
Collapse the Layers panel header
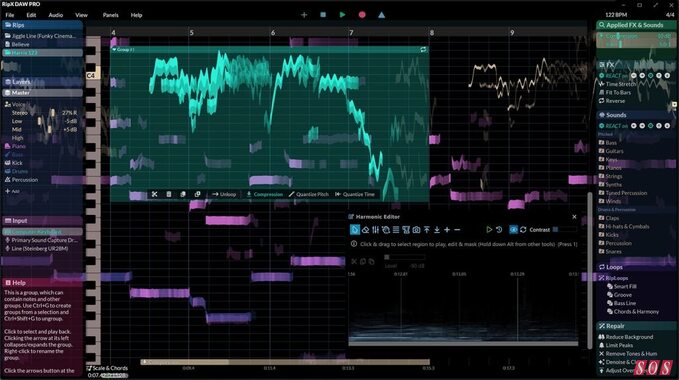(x=42, y=82)
